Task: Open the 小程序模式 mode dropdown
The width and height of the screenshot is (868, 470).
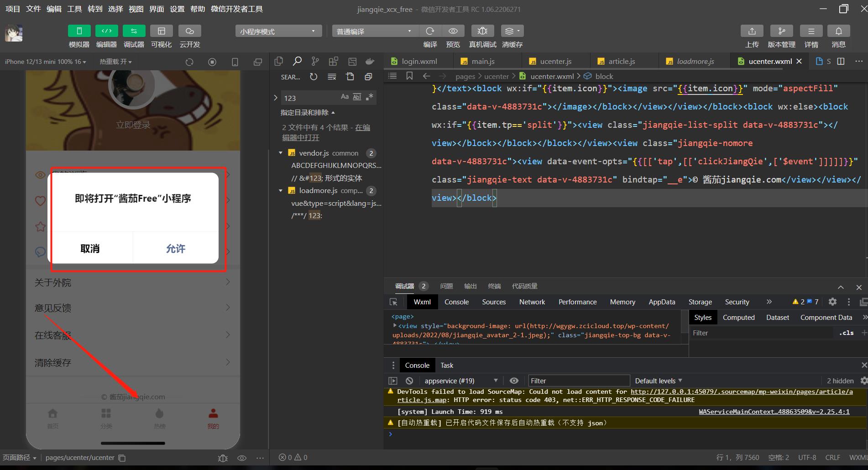Action: [278, 31]
